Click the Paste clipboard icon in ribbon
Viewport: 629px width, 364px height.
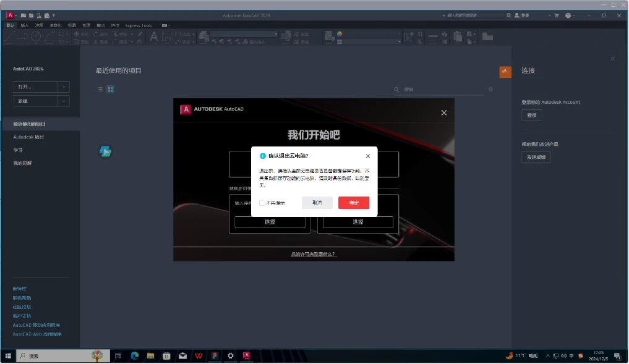tap(458, 36)
